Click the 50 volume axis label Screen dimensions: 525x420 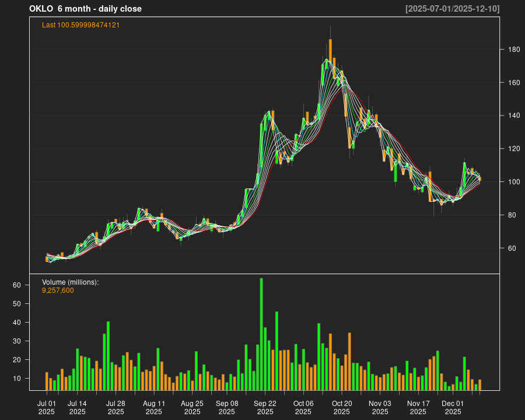[x=17, y=304]
